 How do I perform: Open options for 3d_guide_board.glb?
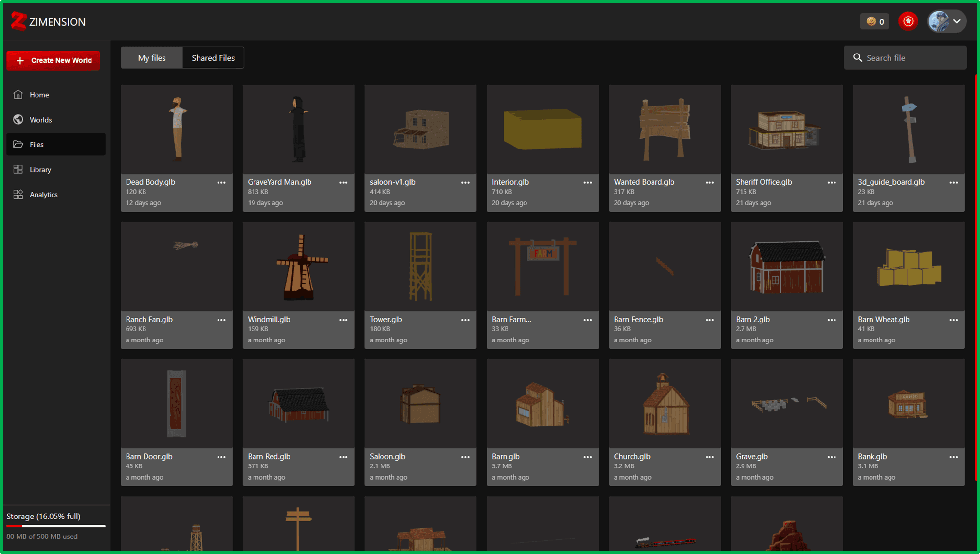pos(954,182)
